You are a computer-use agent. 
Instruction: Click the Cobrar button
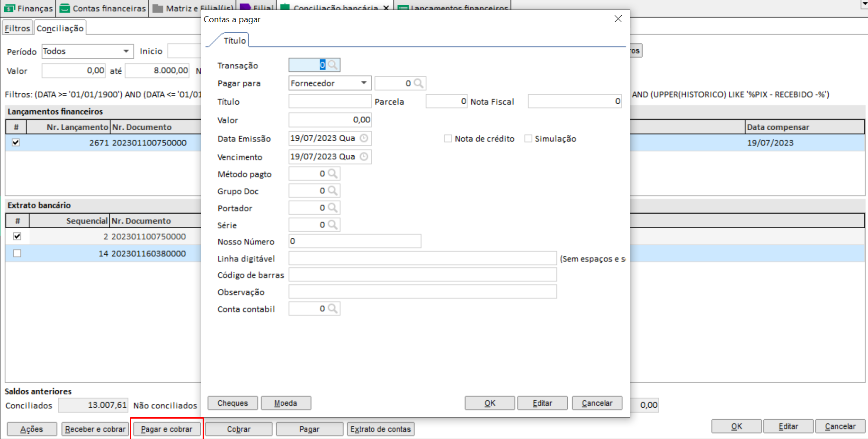pos(239,429)
